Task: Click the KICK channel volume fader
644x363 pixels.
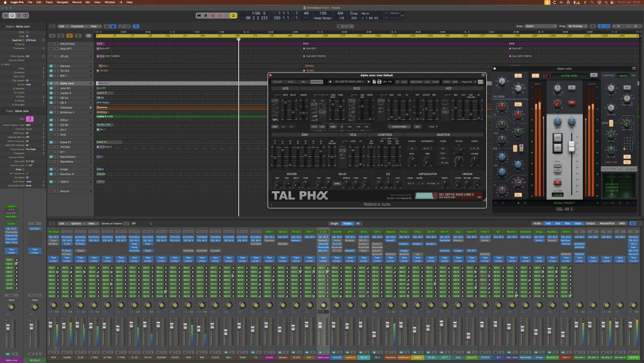Action: pyautogui.click(x=50, y=325)
